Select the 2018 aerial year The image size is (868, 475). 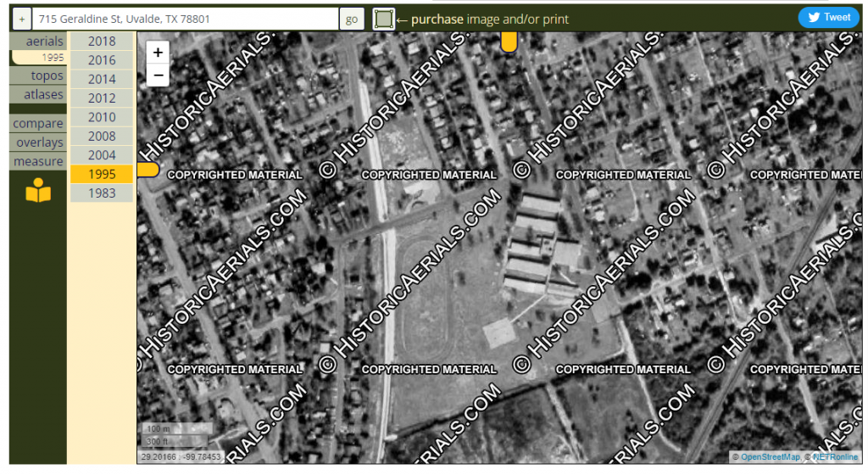click(102, 41)
